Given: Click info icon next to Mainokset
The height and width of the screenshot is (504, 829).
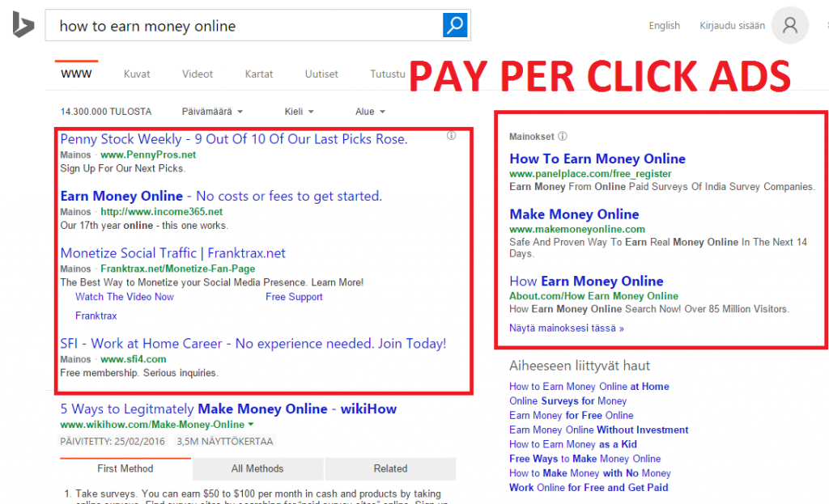Looking at the screenshot, I should point(563,136).
